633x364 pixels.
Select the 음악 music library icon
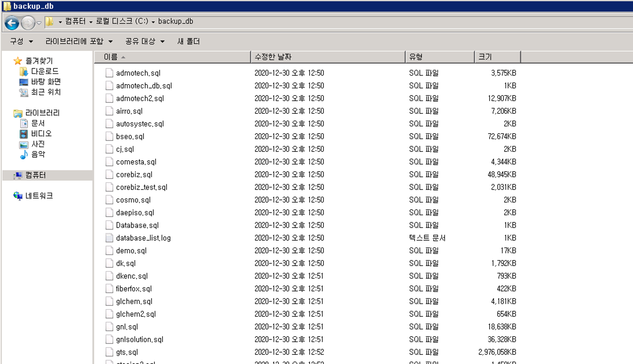pos(24,155)
